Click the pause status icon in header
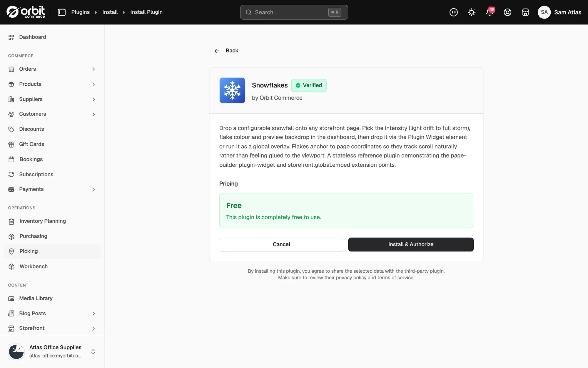The width and height of the screenshot is (588, 368). tap(454, 12)
